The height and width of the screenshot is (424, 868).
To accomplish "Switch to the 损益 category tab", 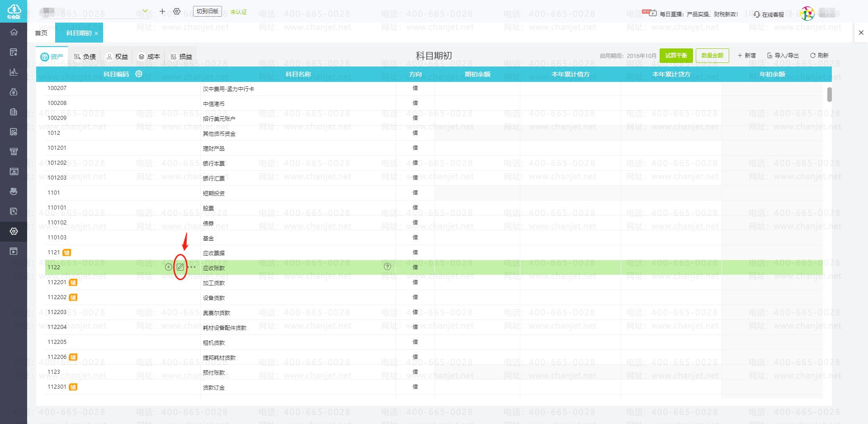I will (181, 57).
